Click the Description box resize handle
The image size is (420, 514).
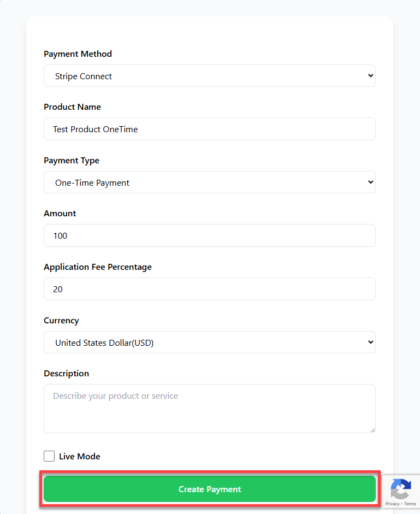(x=372, y=430)
